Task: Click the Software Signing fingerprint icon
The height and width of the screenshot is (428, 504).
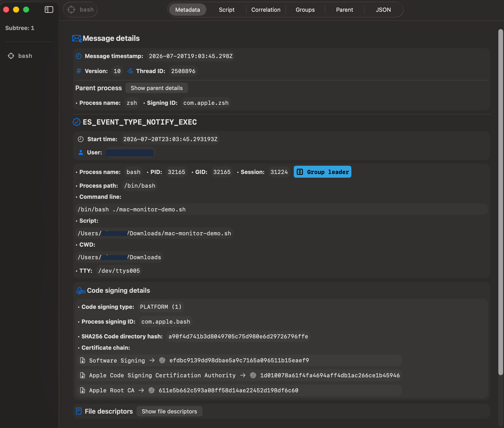Action: 162,360
